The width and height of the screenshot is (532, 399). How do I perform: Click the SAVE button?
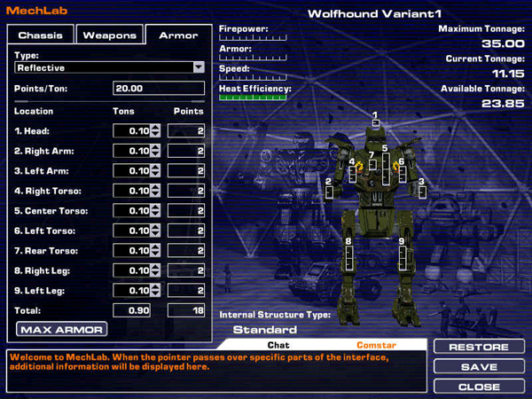click(x=479, y=367)
